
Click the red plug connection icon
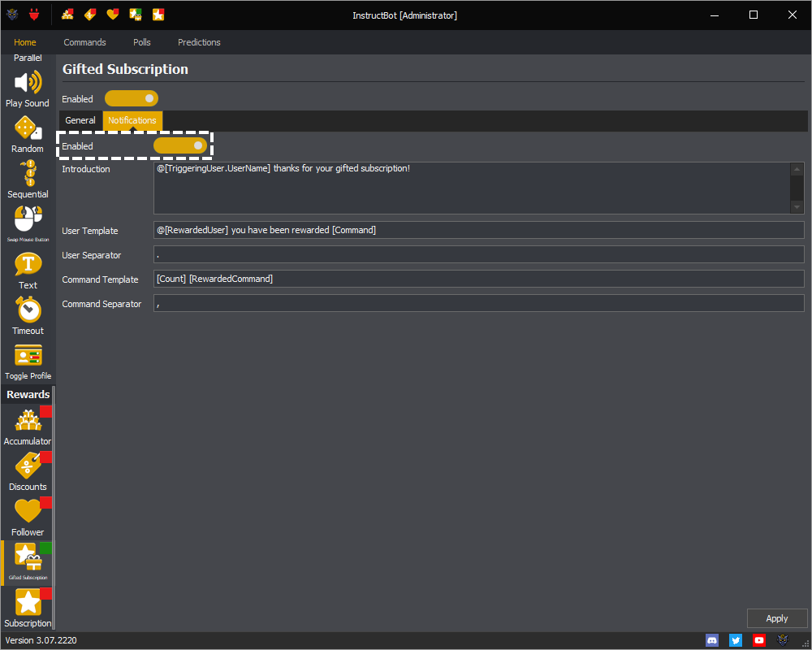pyautogui.click(x=34, y=15)
